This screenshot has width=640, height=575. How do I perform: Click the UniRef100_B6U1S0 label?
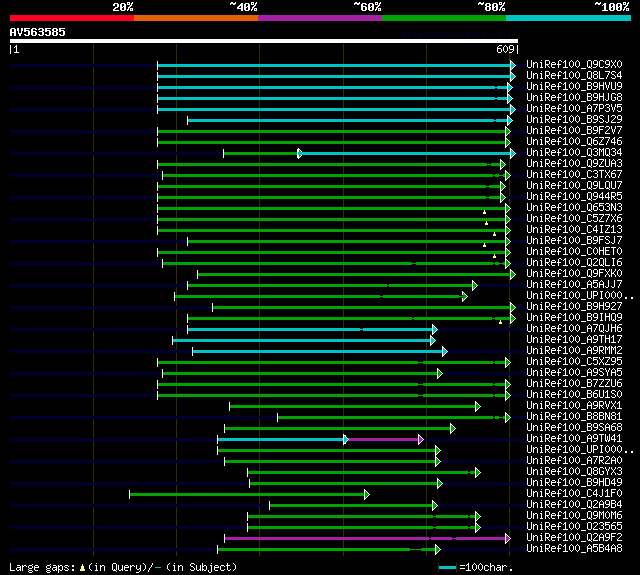click(574, 395)
